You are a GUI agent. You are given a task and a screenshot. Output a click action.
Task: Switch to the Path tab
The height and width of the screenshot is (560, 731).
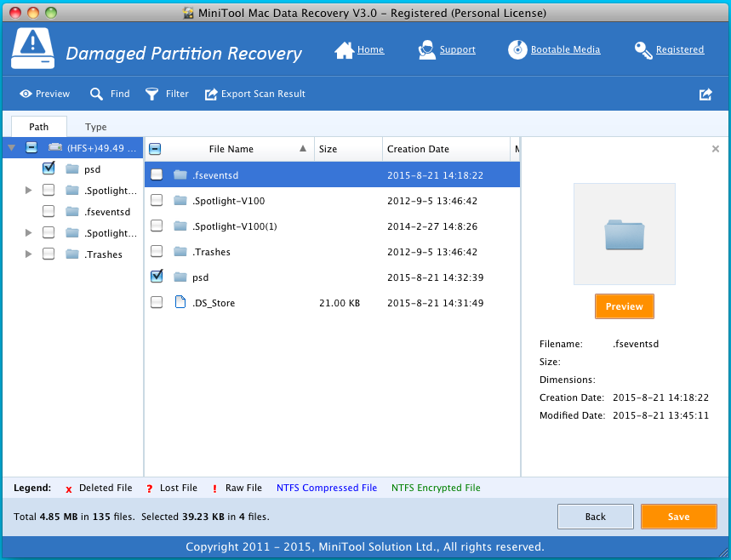click(38, 127)
